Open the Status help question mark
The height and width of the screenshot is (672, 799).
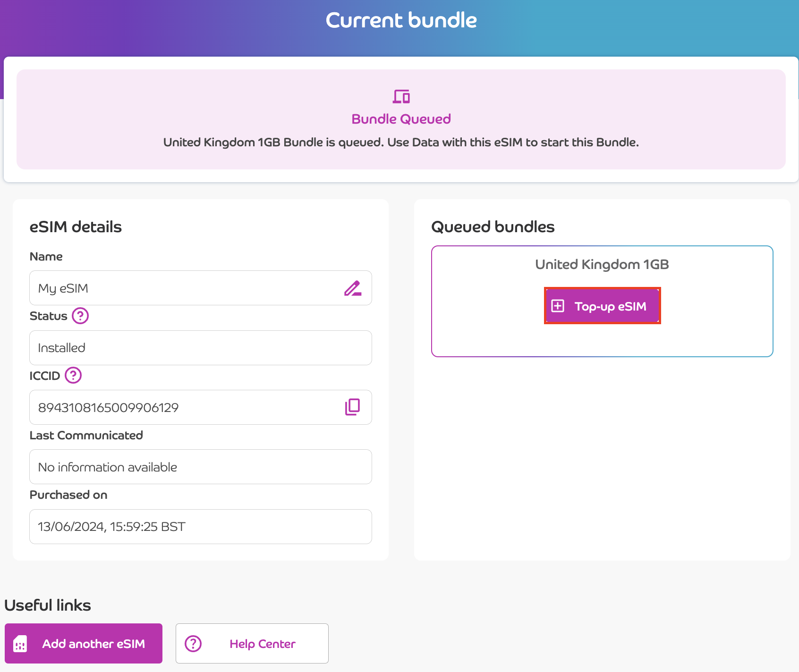pos(80,316)
